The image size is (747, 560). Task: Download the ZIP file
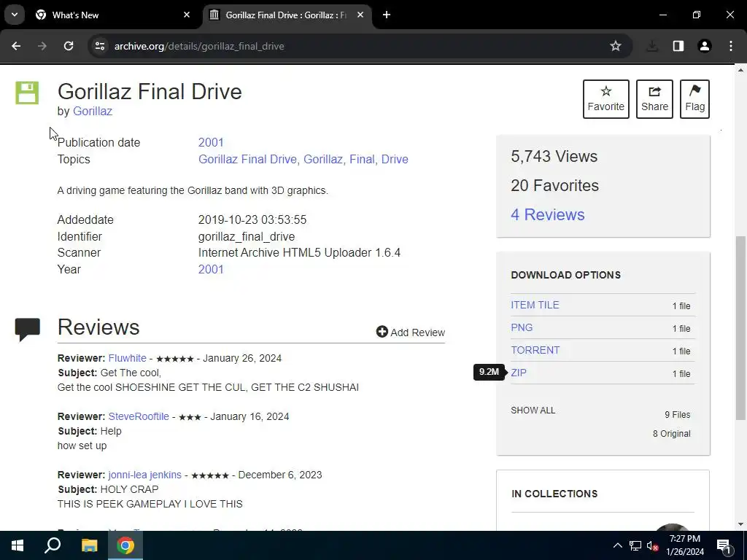[519, 373]
